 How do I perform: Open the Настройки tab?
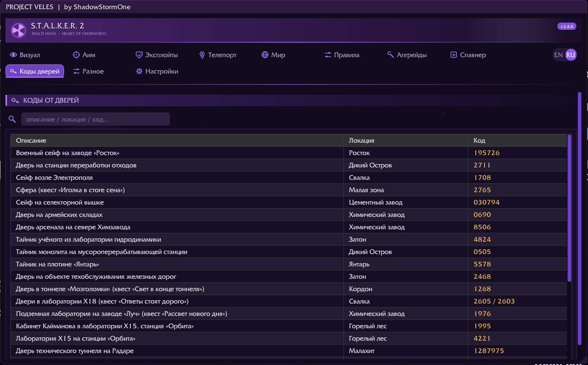(x=157, y=71)
